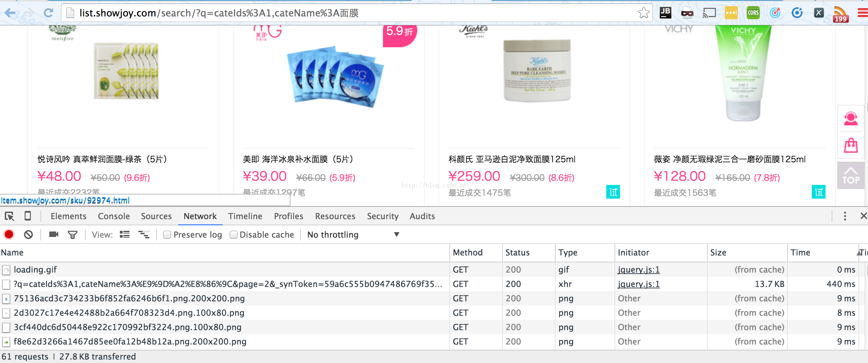Viewport: 868px width, 363px height.
Task: Toggle screenshot capture camera icon
Action: (x=54, y=235)
